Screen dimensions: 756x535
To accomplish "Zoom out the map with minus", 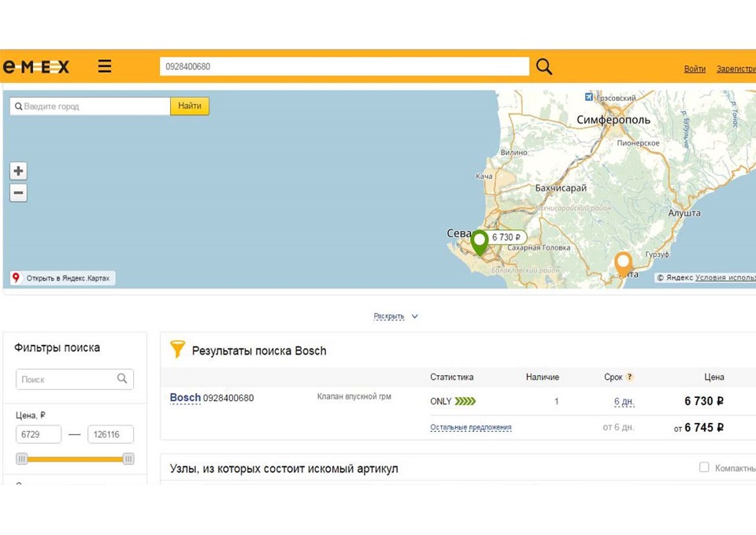I will pos(18,193).
